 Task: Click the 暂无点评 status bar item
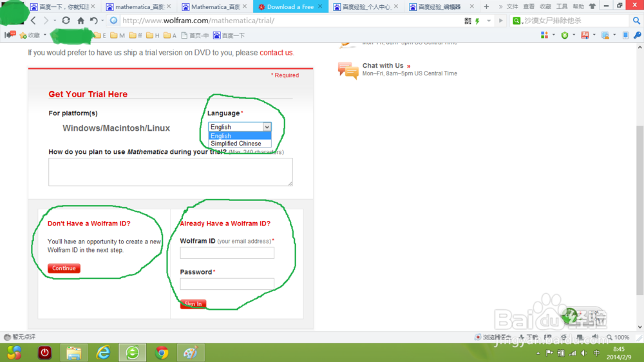click(x=20, y=337)
